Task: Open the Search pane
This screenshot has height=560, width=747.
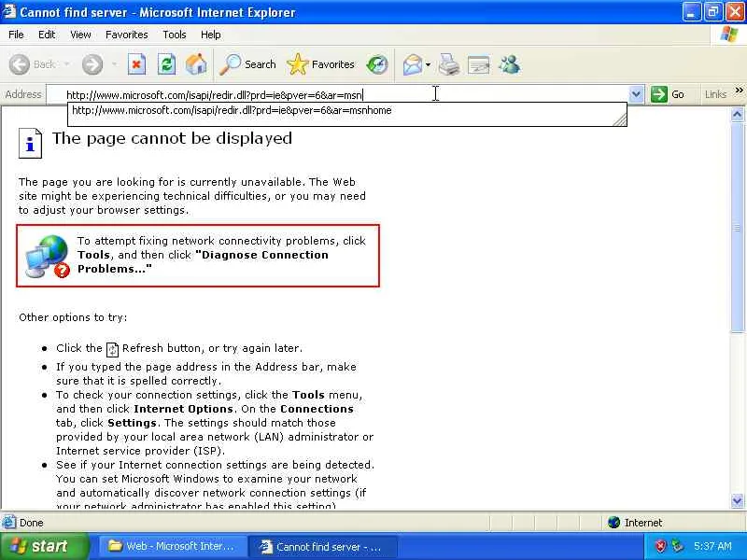Action: point(247,64)
